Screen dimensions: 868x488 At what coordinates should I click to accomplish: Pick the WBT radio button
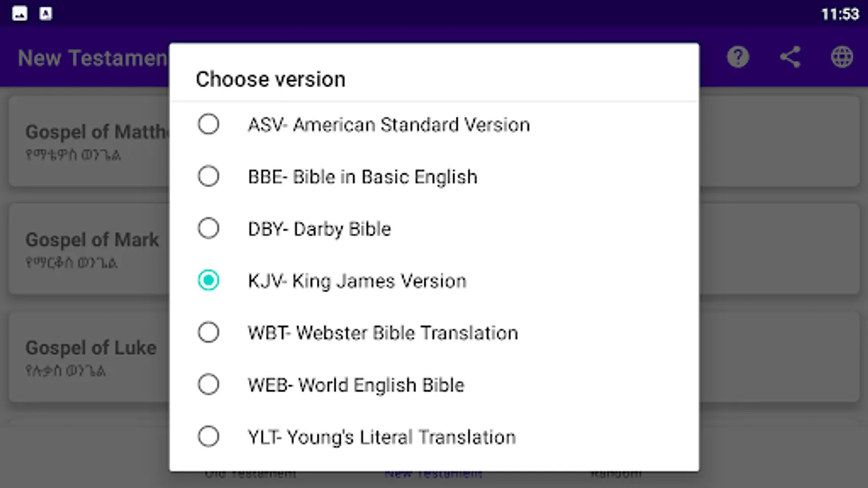tap(208, 332)
